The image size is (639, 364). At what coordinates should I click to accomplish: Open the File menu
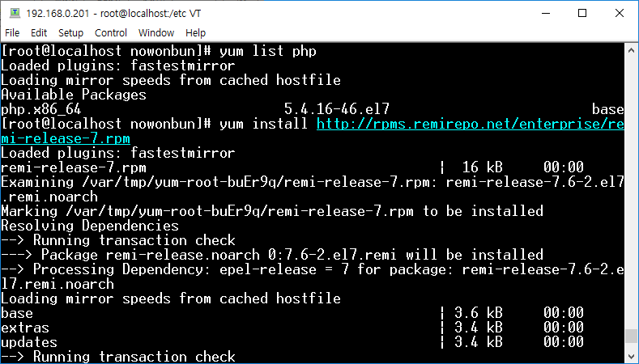[12, 32]
